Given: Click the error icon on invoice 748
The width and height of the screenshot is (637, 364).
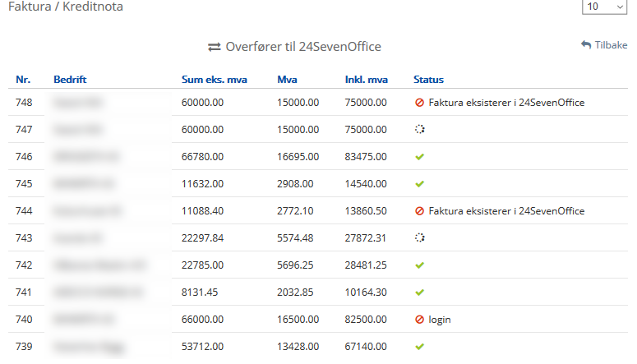Looking at the screenshot, I should (419, 103).
